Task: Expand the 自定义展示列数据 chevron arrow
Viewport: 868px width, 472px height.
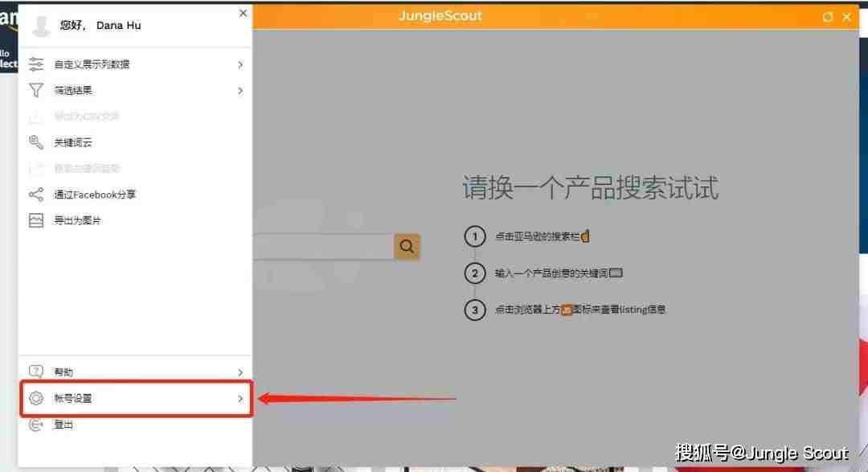Action: click(x=240, y=65)
